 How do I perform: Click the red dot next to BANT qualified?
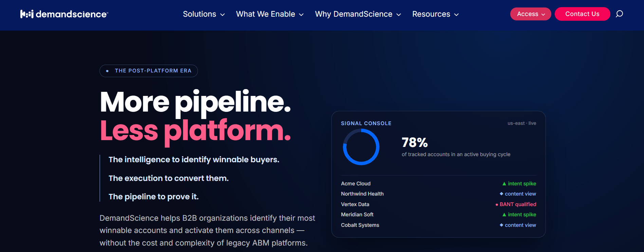(497, 205)
